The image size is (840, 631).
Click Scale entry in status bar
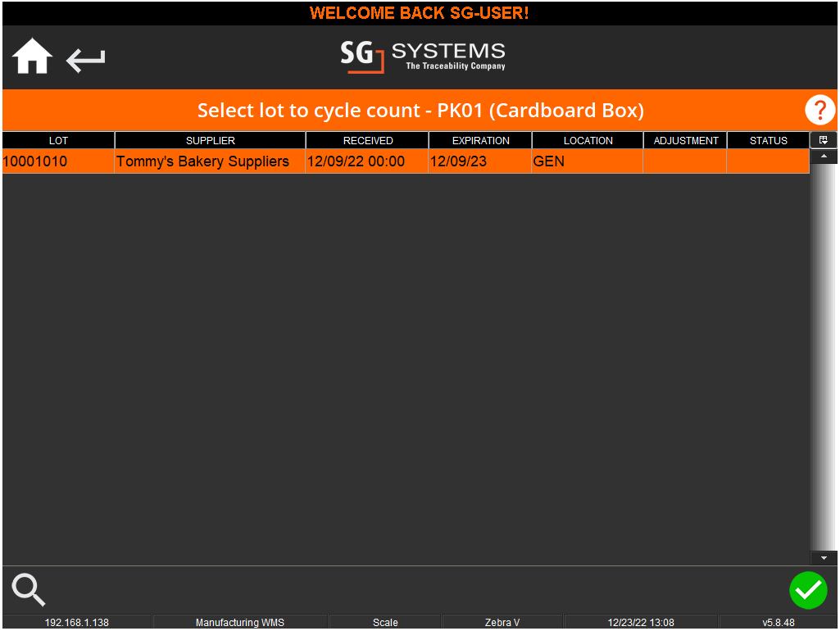coord(385,623)
